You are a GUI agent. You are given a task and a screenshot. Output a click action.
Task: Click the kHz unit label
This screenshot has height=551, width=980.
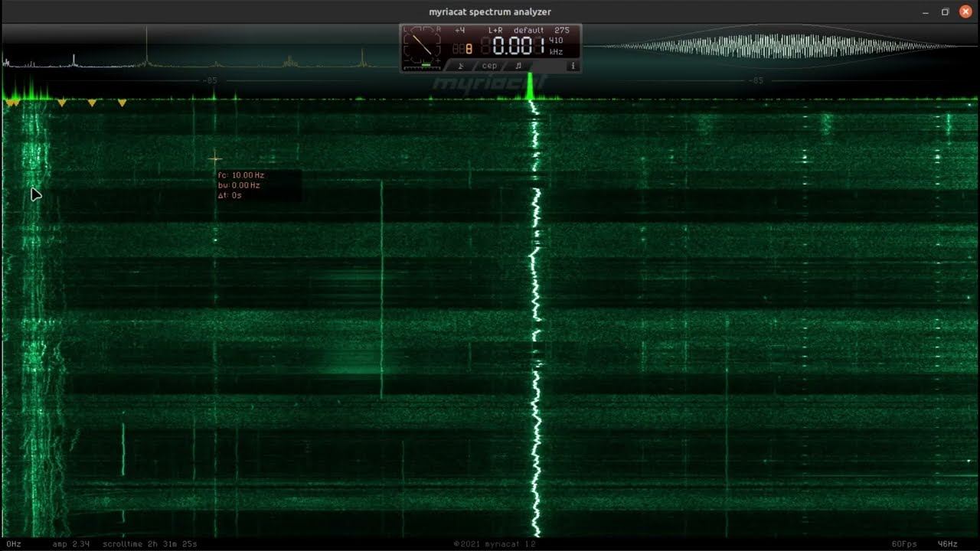click(556, 52)
